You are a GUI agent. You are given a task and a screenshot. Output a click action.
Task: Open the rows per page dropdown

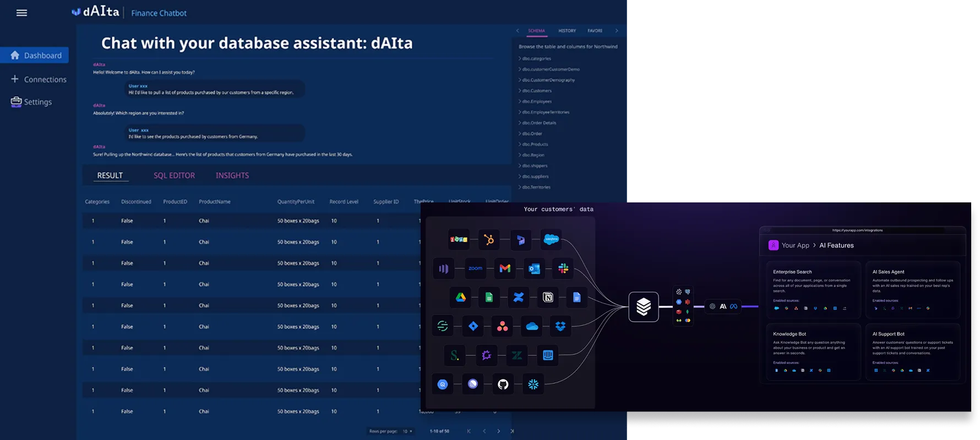(407, 431)
